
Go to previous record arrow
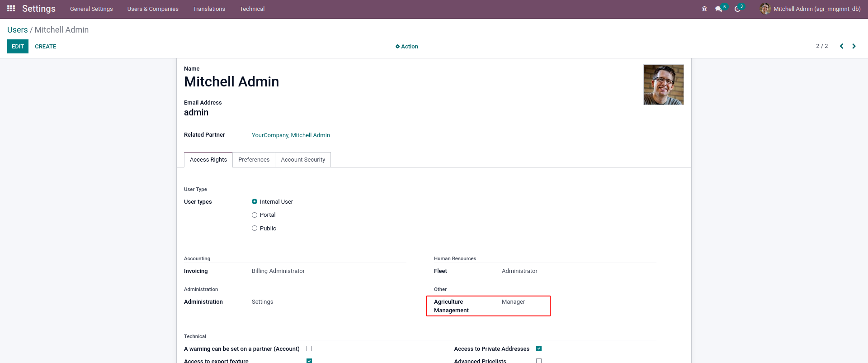tap(841, 46)
